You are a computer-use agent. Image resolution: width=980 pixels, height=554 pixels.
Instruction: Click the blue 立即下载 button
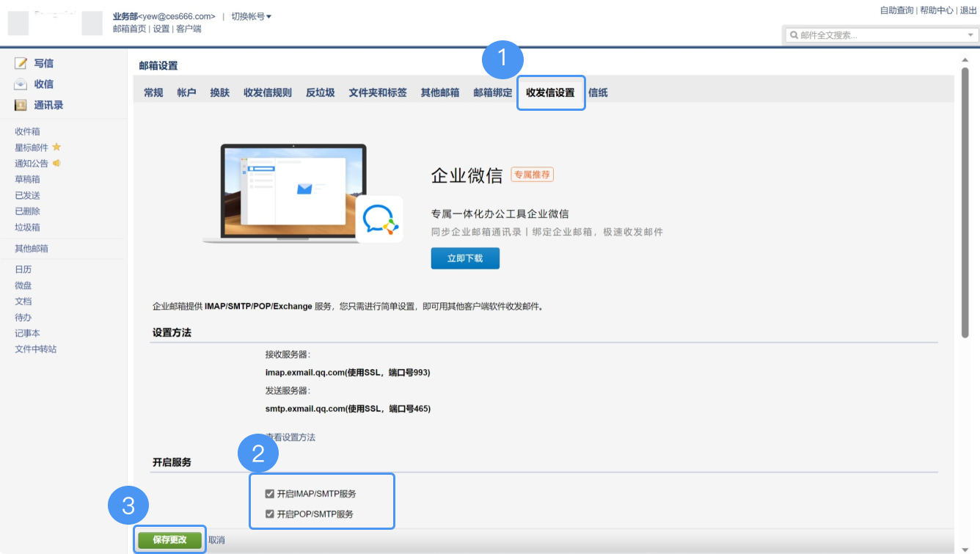pyautogui.click(x=465, y=258)
